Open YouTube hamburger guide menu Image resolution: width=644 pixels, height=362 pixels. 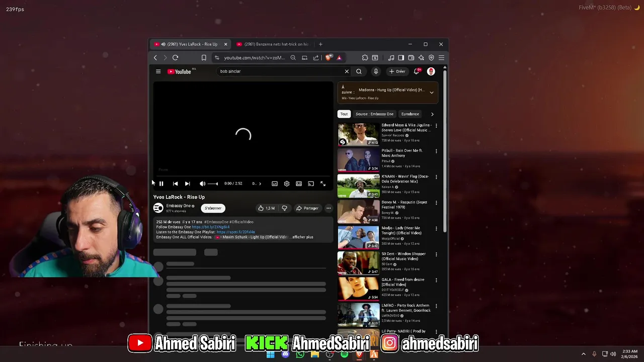coord(158,71)
